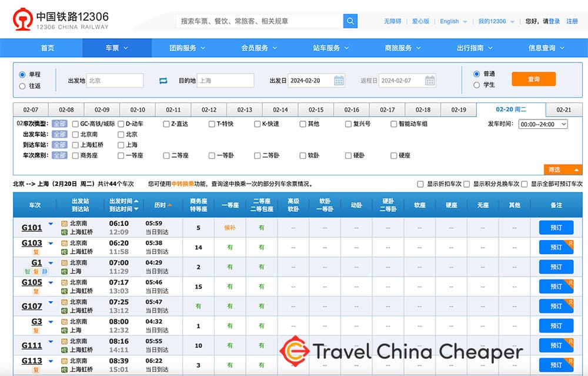The width and height of the screenshot is (588, 376).
Task: Switch to the 02-15 date tab
Action: click(316, 109)
